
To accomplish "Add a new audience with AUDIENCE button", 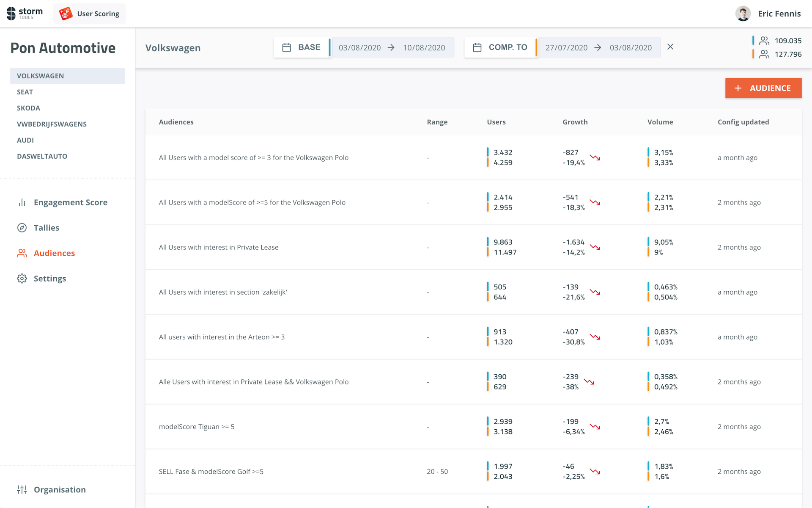I will (763, 88).
